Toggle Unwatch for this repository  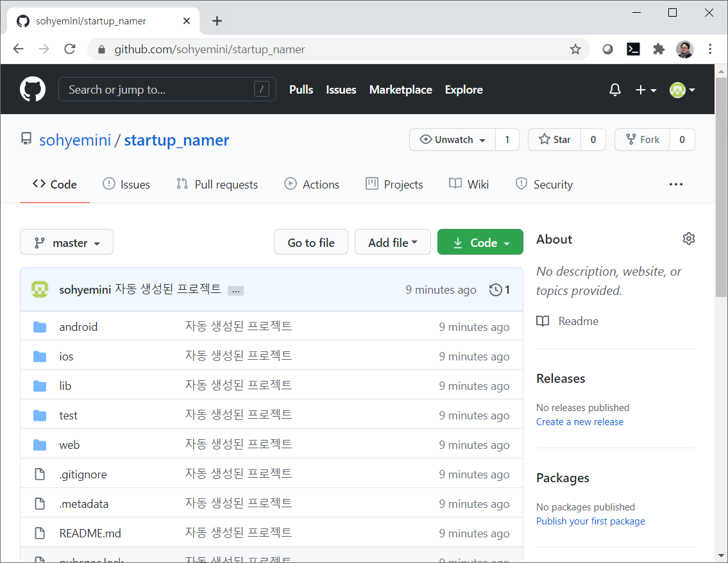click(452, 140)
